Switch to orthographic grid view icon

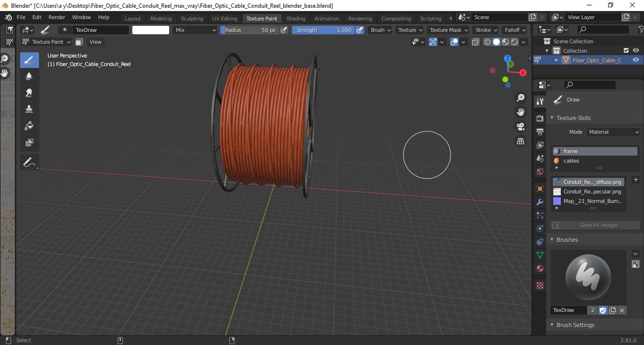click(521, 141)
